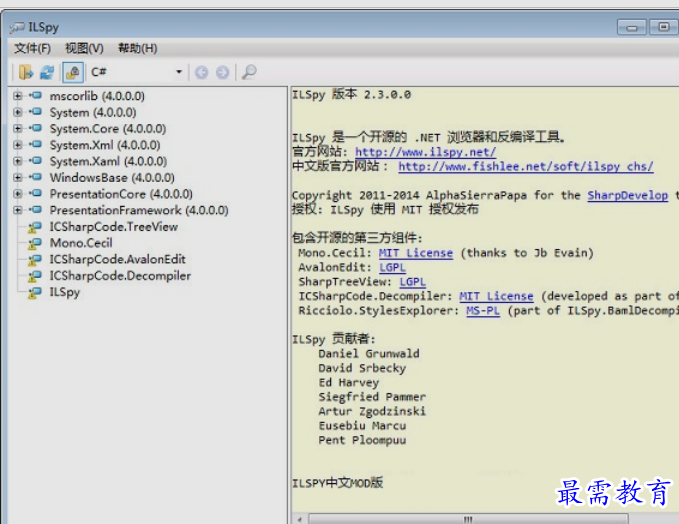This screenshot has width=679, height=524.
Task: Click the Open assembly toolbar icon
Action: click(x=26, y=72)
